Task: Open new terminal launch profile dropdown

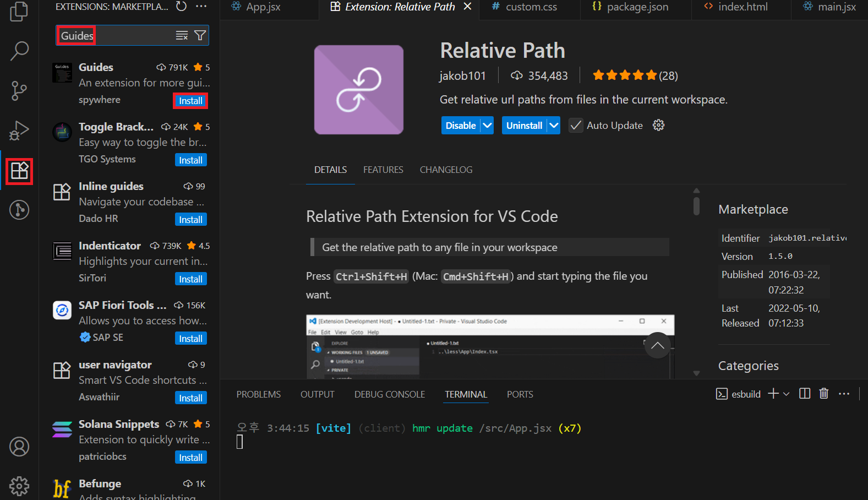Action: (786, 394)
